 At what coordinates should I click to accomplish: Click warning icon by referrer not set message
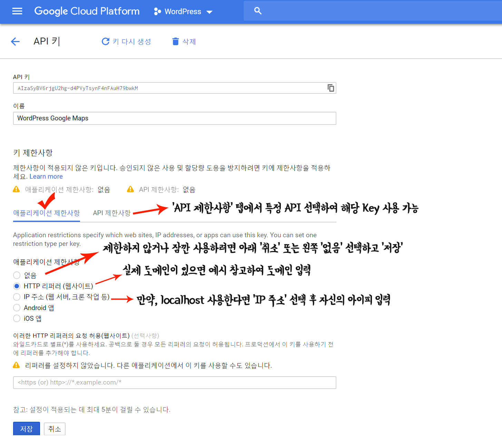[x=16, y=365]
